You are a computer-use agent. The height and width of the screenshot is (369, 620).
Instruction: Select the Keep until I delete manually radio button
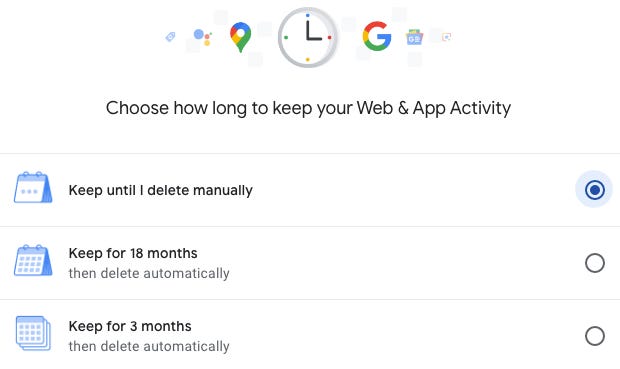[x=594, y=190]
